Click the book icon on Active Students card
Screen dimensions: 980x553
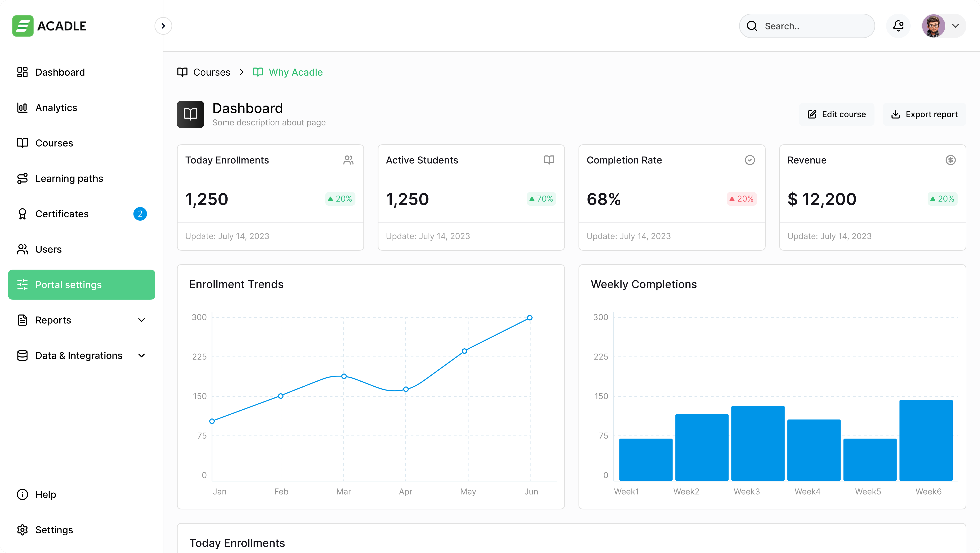click(x=549, y=160)
